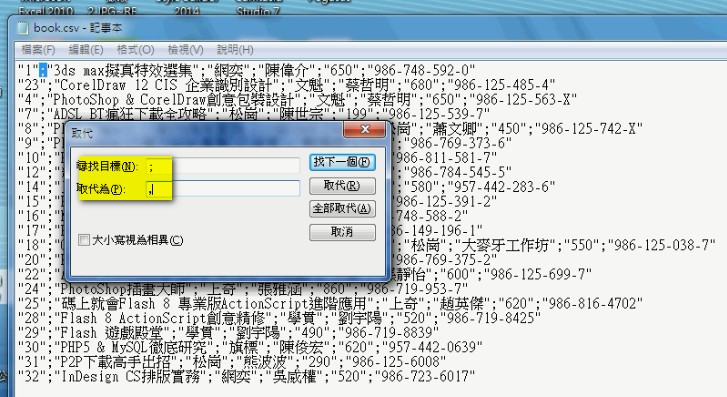Click the text "PhotoShop插畫大師" in the line starting "24"
727x397 pixels.
point(122,289)
